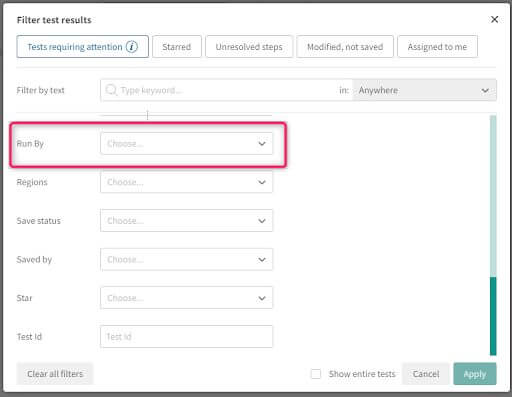Screen dimensions: 512x397
Task: Click the Apply button
Action: tap(475, 374)
